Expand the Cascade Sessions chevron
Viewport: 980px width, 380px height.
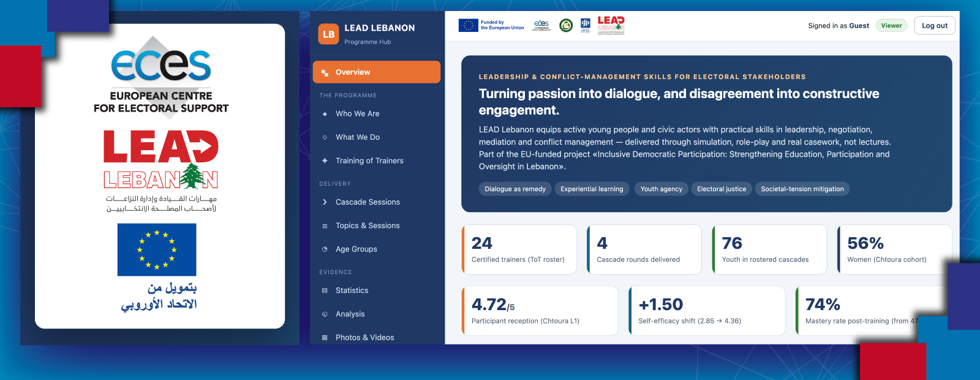coord(325,202)
